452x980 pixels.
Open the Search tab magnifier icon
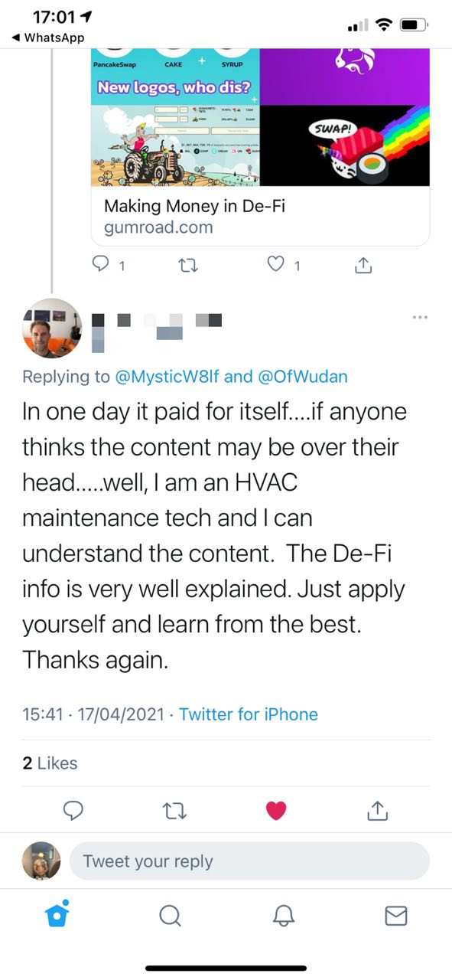(x=170, y=916)
